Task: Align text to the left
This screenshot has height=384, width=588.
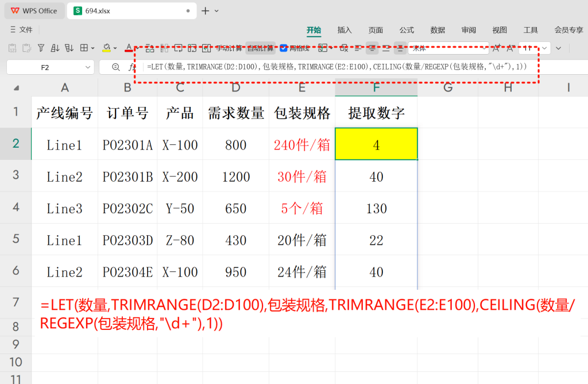Action: [358, 48]
